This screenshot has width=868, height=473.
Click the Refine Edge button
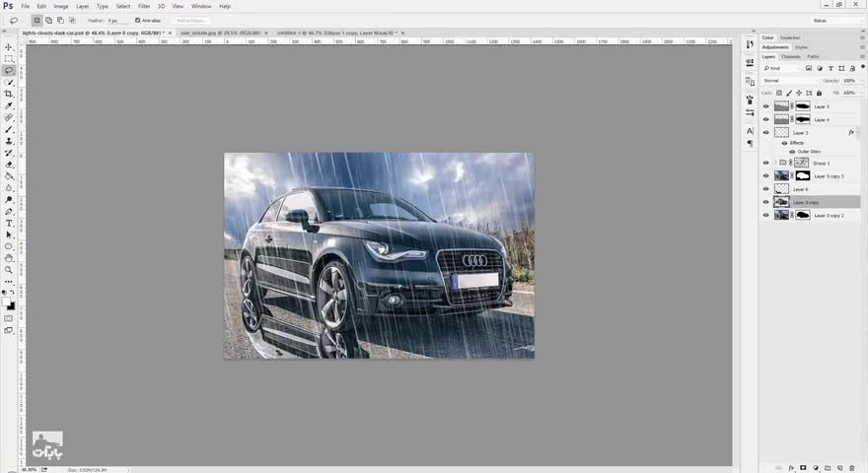(x=191, y=21)
